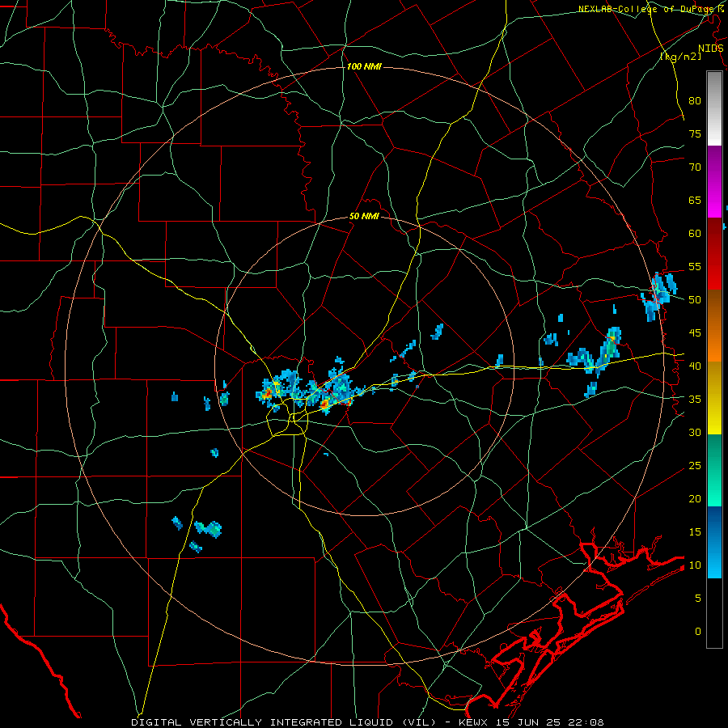The image size is (728, 728).
Task: Click the 0 value on the color scale
Action: pyautogui.click(x=698, y=632)
